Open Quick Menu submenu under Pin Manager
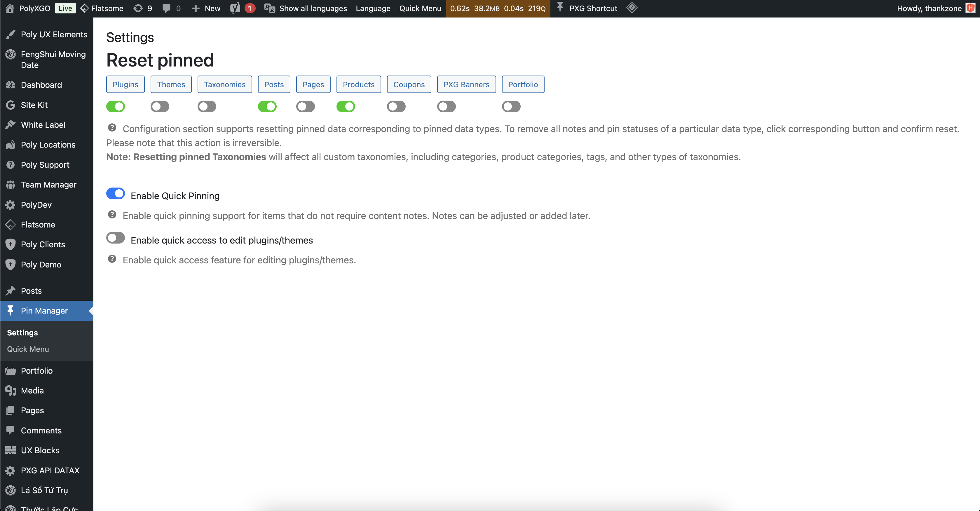The height and width of the screenshot is (511, 980). click(x=28, y=349)
